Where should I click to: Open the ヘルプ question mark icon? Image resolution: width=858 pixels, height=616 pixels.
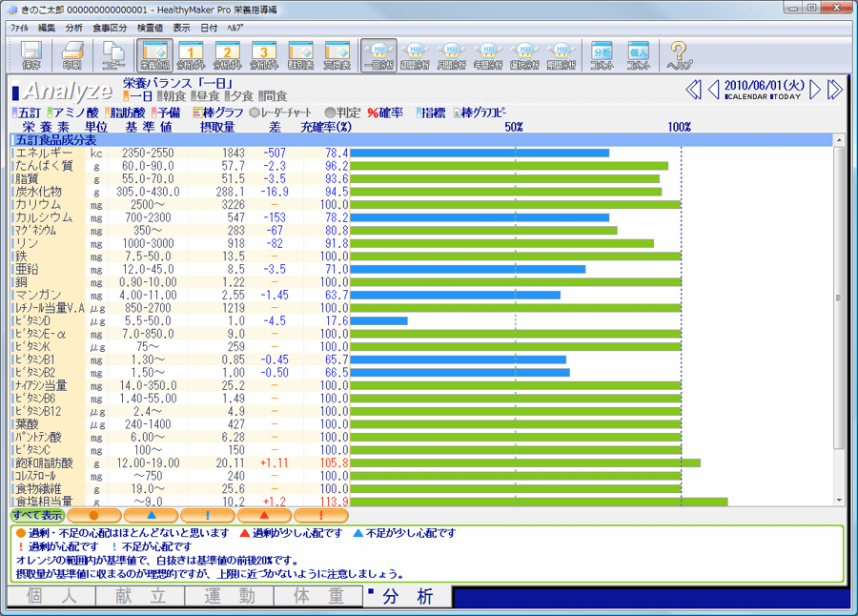[679, 55]
